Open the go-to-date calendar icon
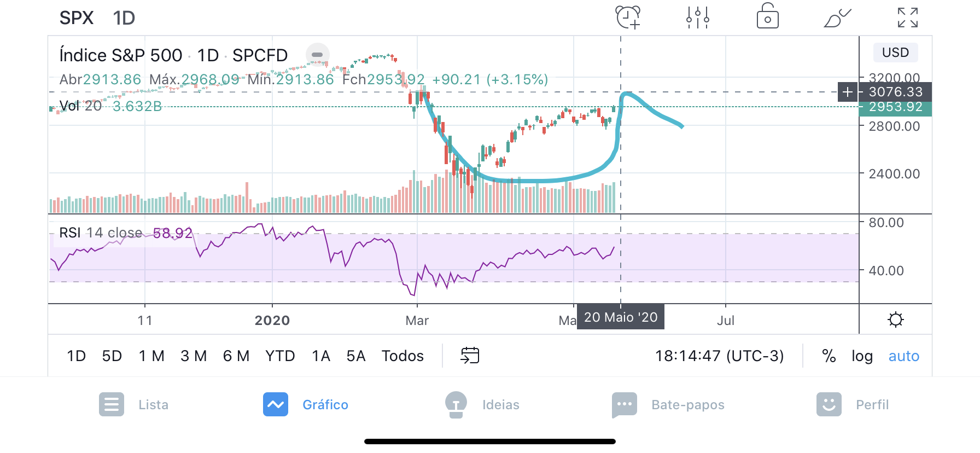Viewport: 980px width, 453px height. click(470, 356)
